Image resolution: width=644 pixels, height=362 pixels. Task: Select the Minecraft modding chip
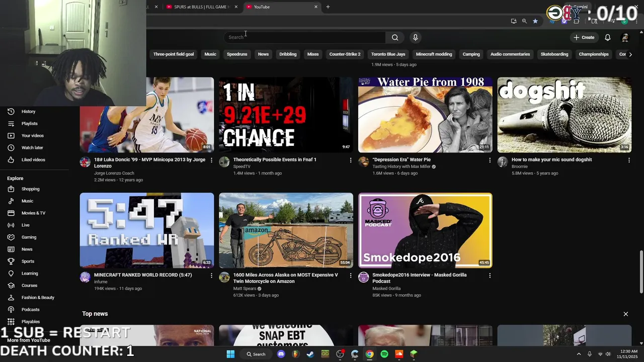434,54
